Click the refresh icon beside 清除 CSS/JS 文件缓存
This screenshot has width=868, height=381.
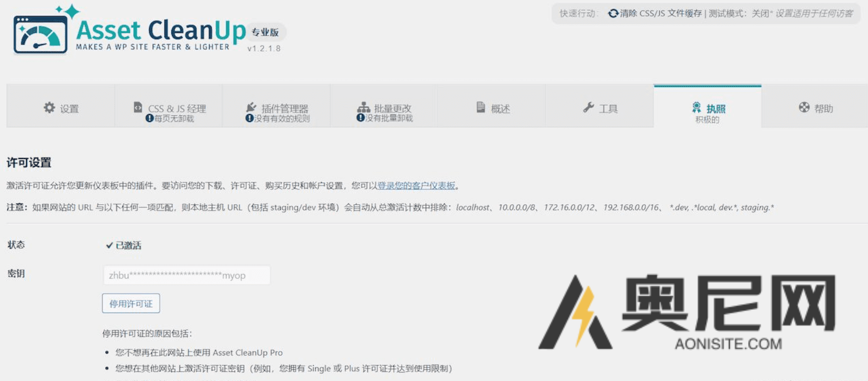(x=613, y=14)
